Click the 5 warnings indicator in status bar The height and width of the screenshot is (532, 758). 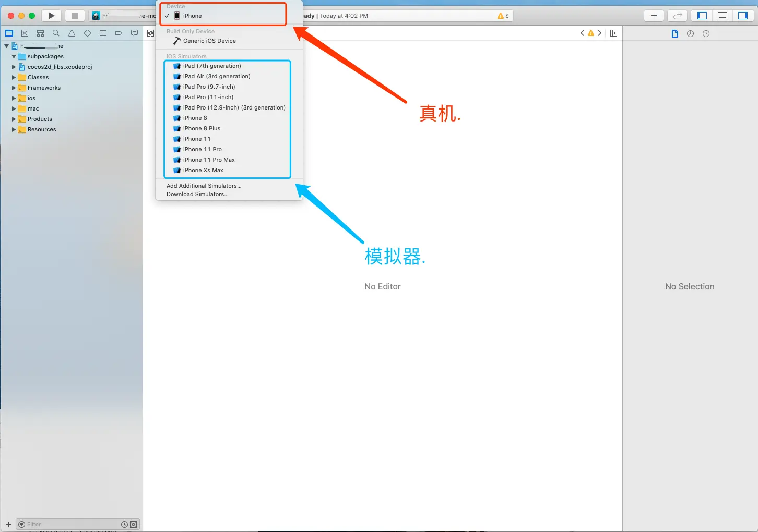[x=503, y=16]
